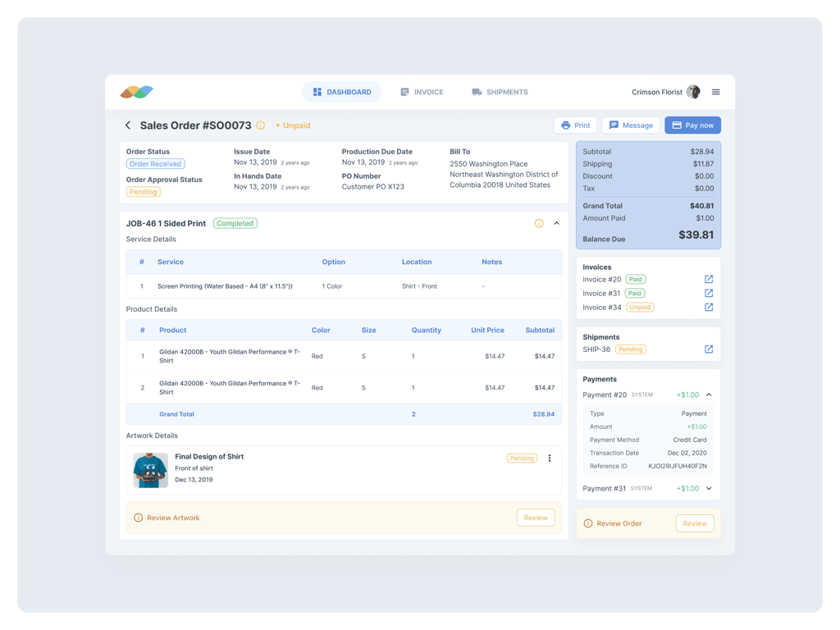Open SHIP-36 external link icon
This screenshot has width=840, height=630.
click(x=709, y=349)
